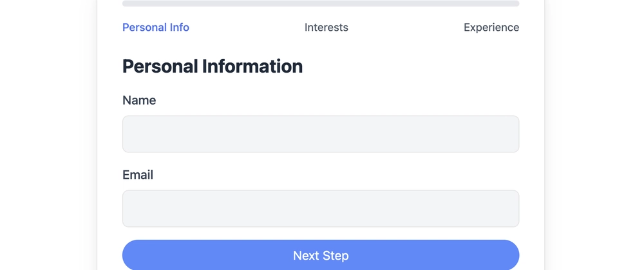
Task: Click the Email field label
Action: [138, 175]
